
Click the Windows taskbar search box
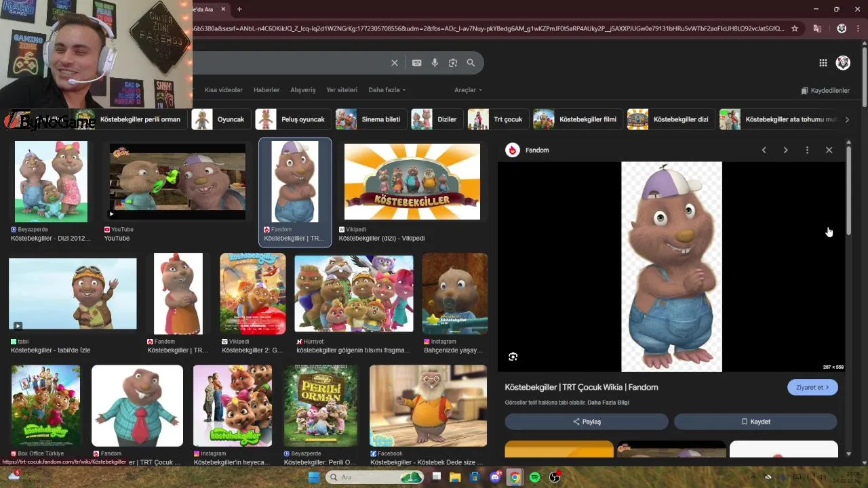tap(375, 477)
